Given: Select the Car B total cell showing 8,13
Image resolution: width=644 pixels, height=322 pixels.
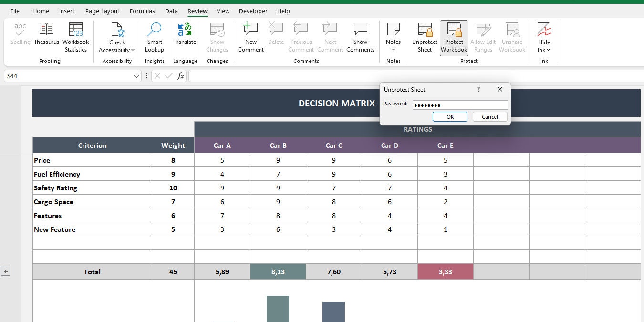Looking at the screenshot, I should point(278,271).
